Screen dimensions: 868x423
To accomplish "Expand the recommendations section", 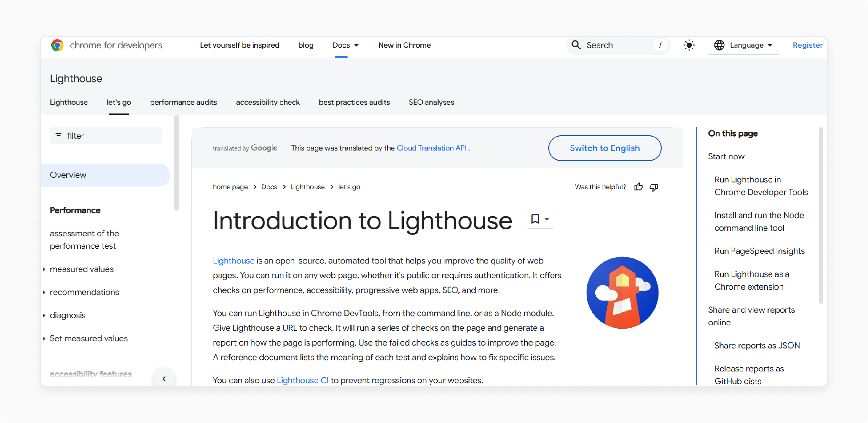I will [x=44, y=292].
